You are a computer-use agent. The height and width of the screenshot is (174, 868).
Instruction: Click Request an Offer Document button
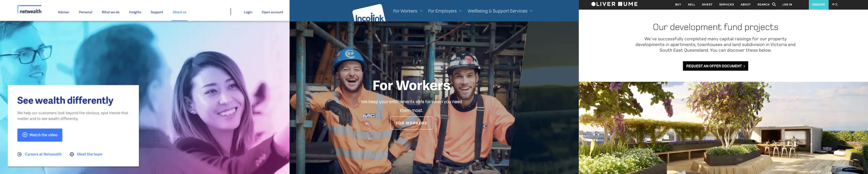(715, 66)
